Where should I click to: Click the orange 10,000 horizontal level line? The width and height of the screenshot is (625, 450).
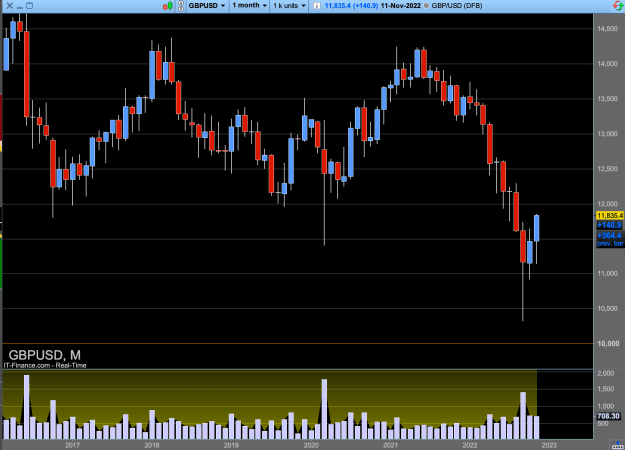(x=297, y=343)
